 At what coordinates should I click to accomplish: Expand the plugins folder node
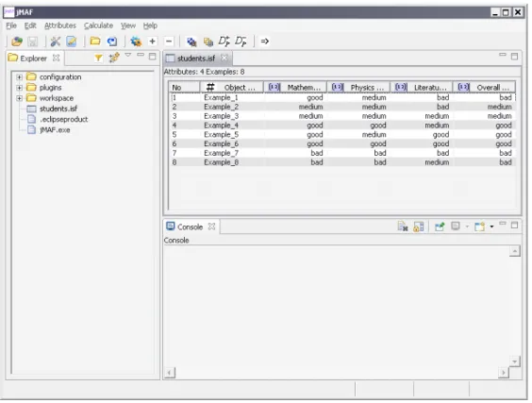[x=20, y=88]
